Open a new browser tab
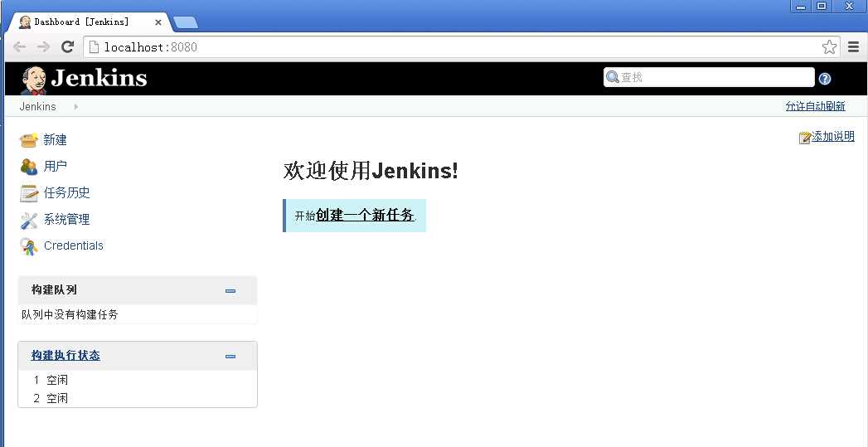Viewport: 868px width, 447px height. click(x=186, y=22)
